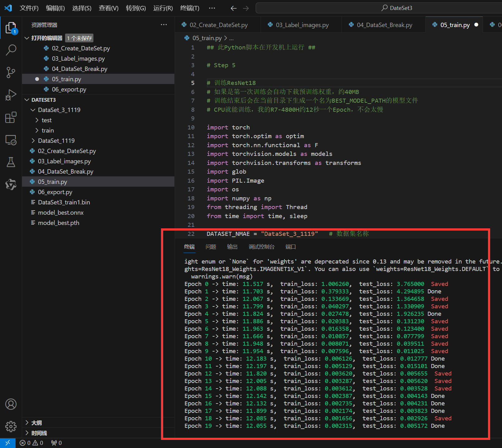
Task: Click the errors and warnings status indicator
Action: [x=31, y=443]
